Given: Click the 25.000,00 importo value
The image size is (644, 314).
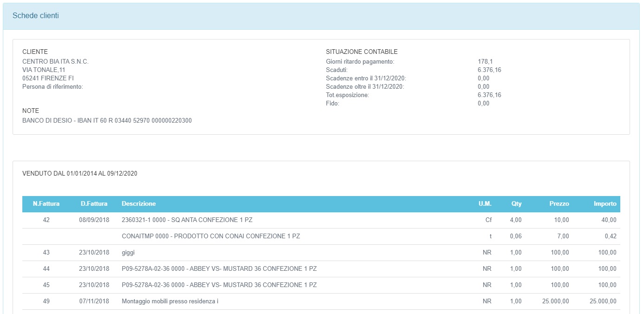Looking at the screenshot, I should (603, 301).
